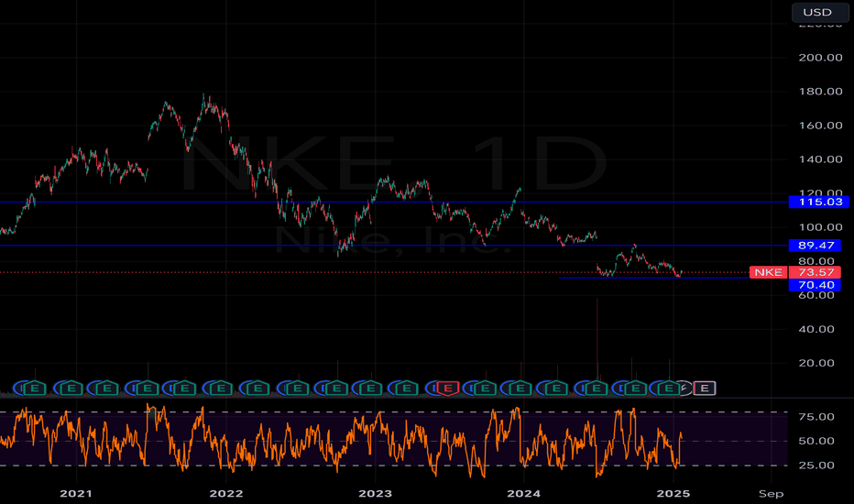Click the Sep label on time axis
Screen dimensions: 854x504
(771, 494)
